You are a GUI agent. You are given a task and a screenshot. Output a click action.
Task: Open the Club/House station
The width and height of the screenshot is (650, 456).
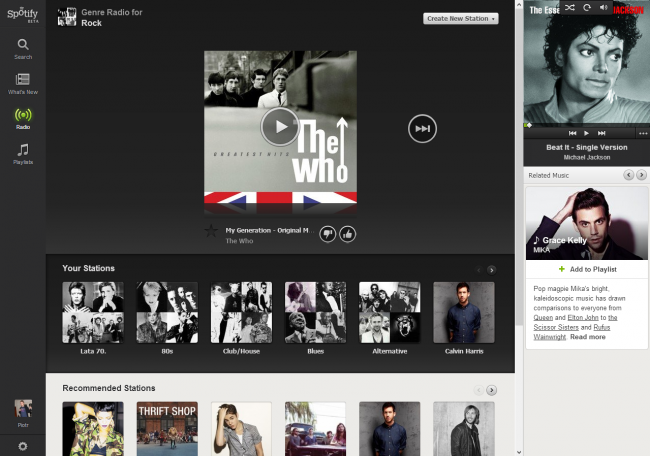tap(241, 313)
